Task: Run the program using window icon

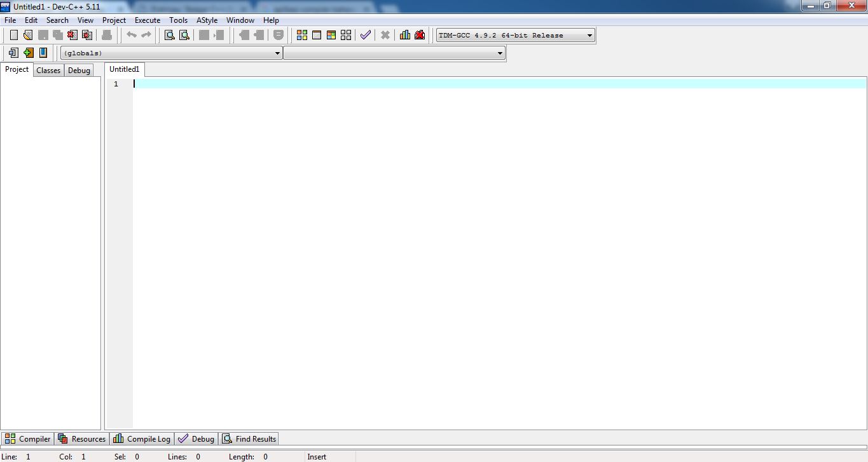Action: point(317,35)
